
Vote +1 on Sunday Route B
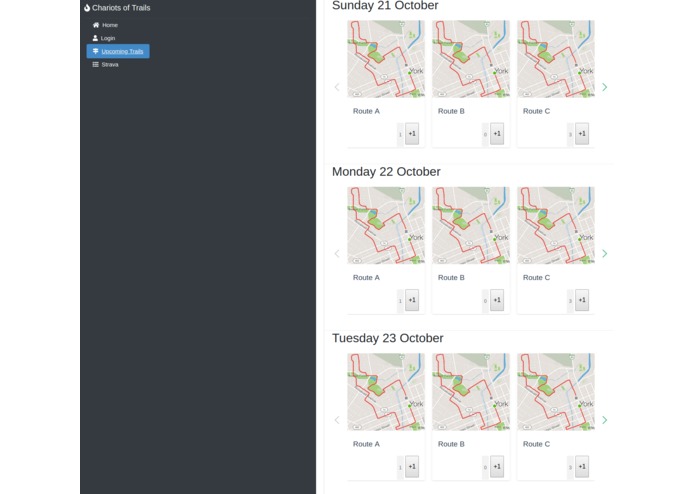[497, 134]
